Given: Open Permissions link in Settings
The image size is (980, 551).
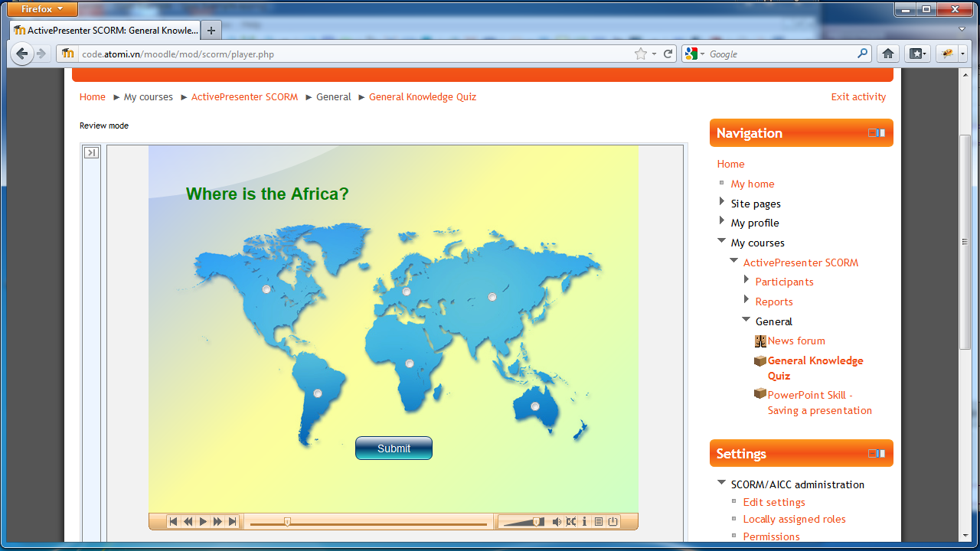Looking at the screenshot, I should (x=772, y=536).
